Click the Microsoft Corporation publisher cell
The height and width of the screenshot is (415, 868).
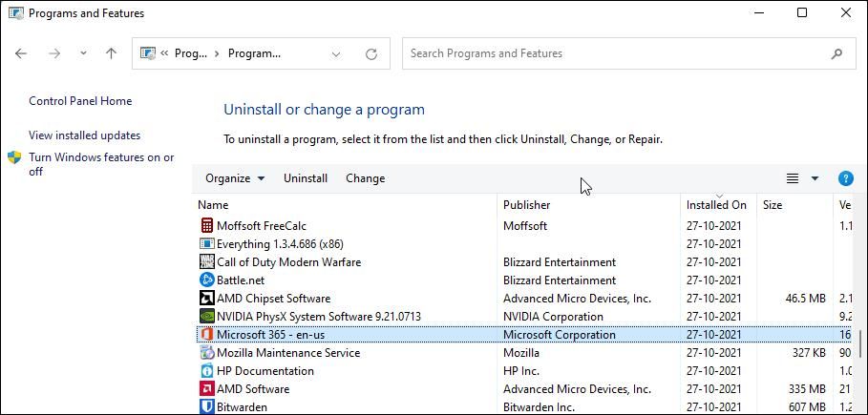pyautogui.click(x=560, y=335)
